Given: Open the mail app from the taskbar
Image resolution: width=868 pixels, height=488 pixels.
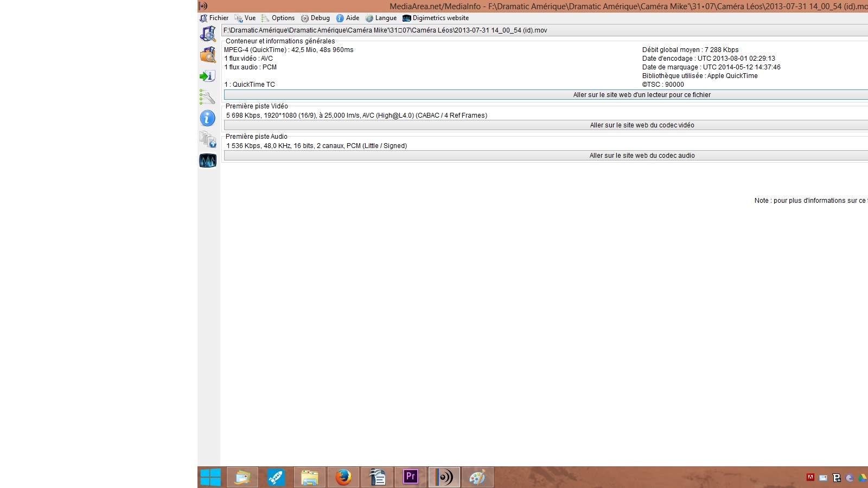Looking at the screenshot, I should (242, 477).
